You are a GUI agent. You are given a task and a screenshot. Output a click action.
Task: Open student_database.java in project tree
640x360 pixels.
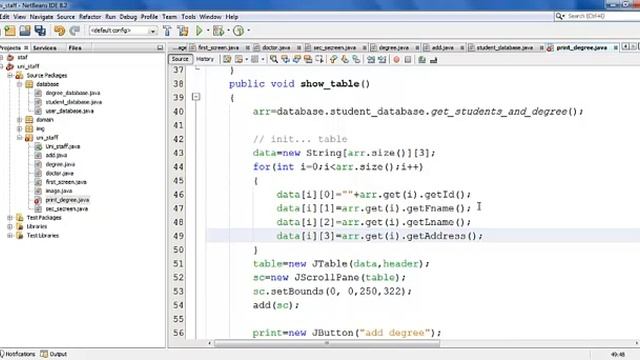73,102
